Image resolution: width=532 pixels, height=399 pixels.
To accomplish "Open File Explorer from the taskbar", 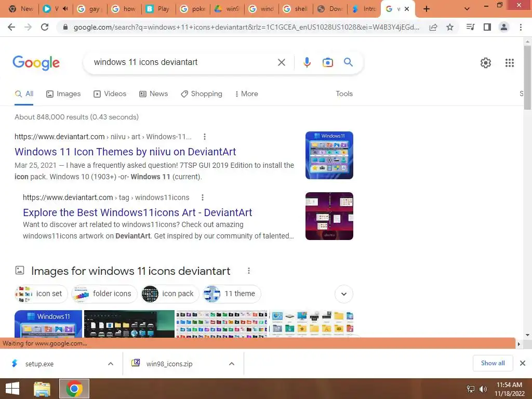I will point(42,389).
